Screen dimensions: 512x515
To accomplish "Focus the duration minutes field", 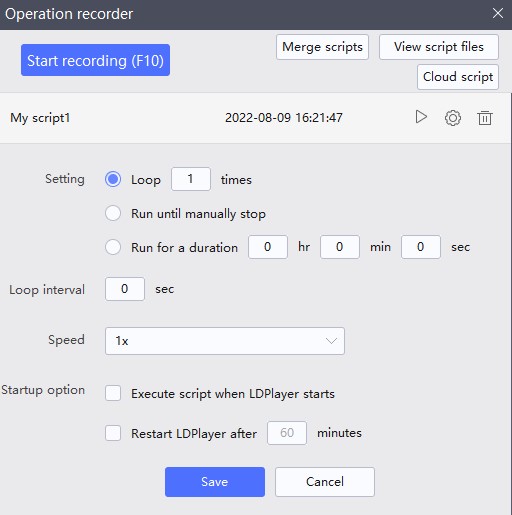I will pos(340,247).
